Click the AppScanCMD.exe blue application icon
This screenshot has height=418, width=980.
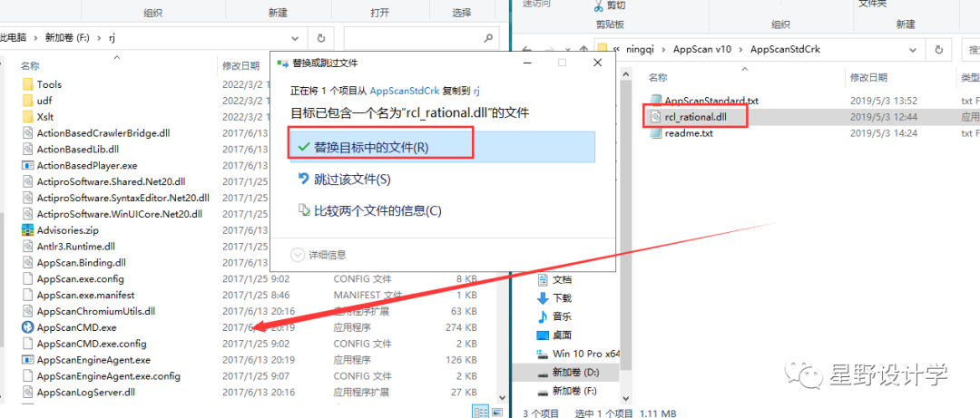coord(27,326)
